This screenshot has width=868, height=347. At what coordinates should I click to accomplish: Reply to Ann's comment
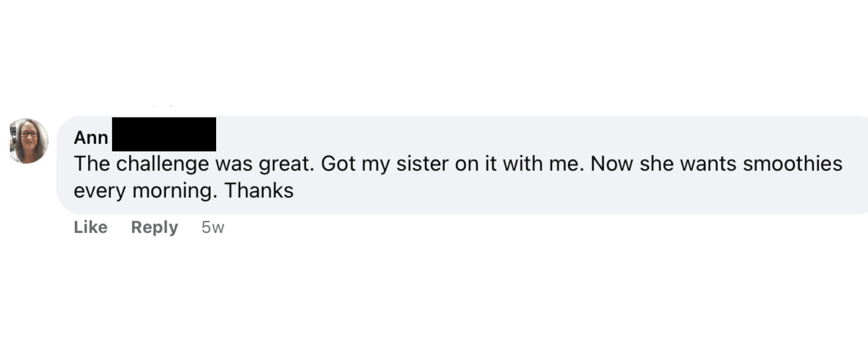pyautogui.click(x=155, y=227)
